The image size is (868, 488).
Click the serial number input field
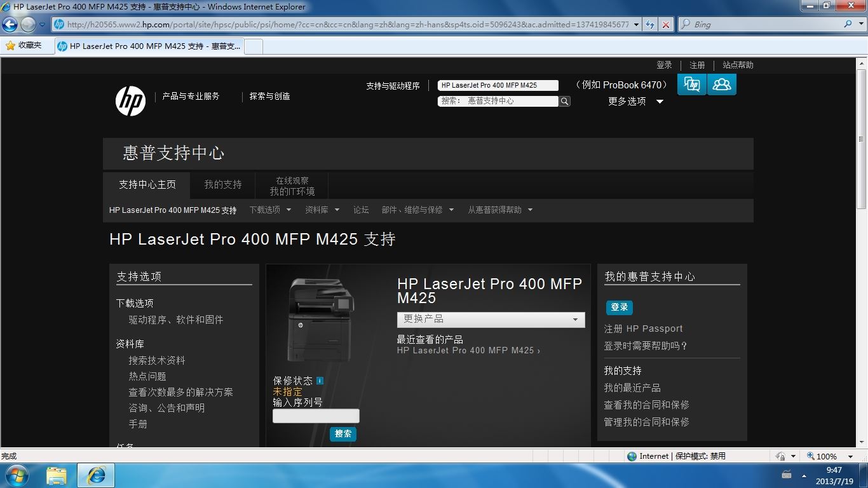click(x=316, y=416)
